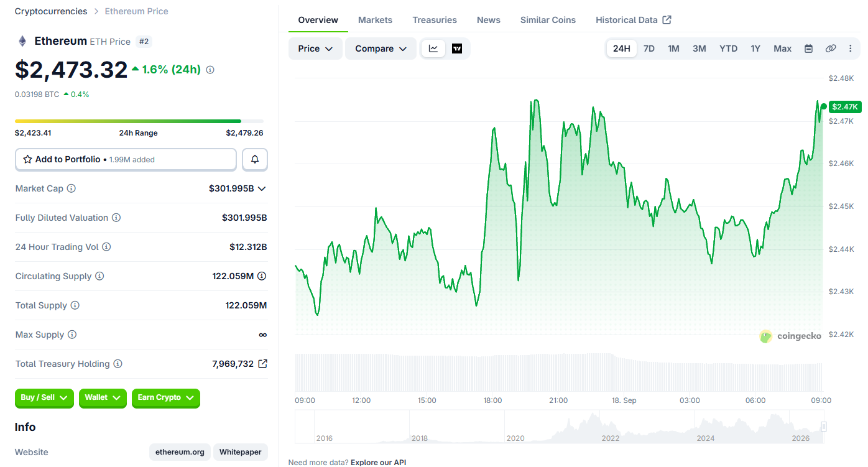This screenshot has width=868, height=467.
Task: Switch to the Treasuries tab
Action: pyautogui.click(x=435, y=20)
